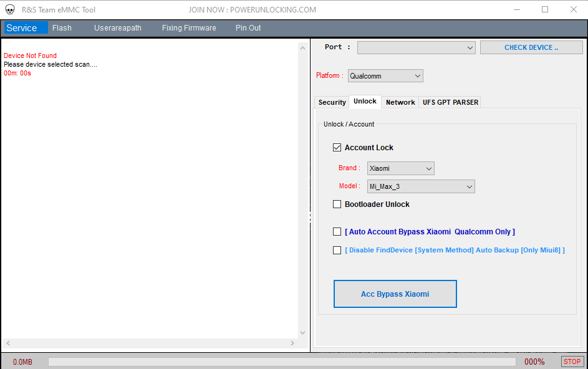Open the Flash menu
This screenshot has width=588, height=369.
(62, 27)
